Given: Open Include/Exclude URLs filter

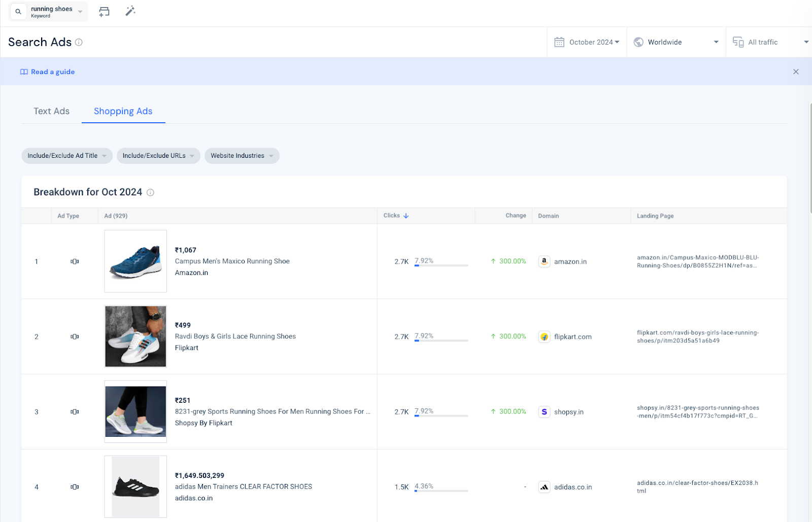Looking at the screenshot, I should click(158, 156).
